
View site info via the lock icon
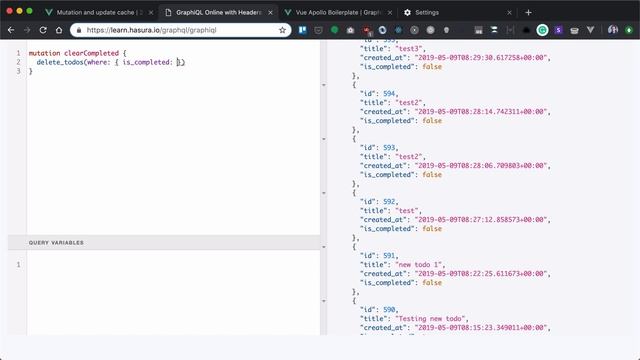tap(79, 30)
